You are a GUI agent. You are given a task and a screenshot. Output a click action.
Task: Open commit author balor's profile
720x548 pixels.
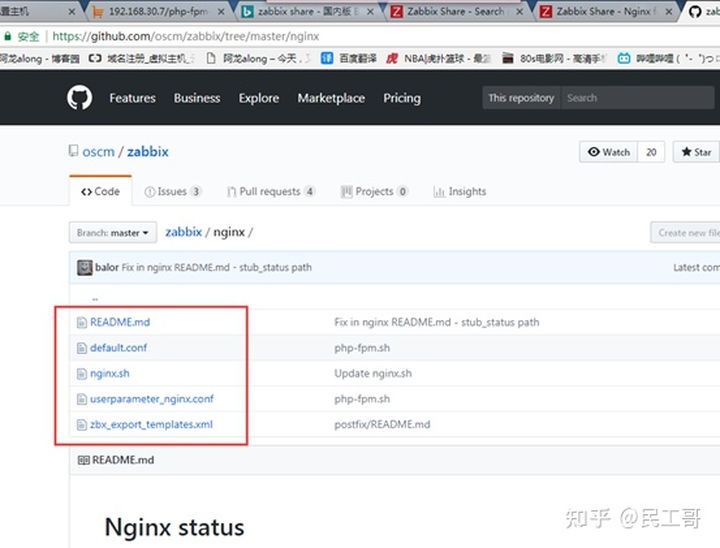point(107,267)
